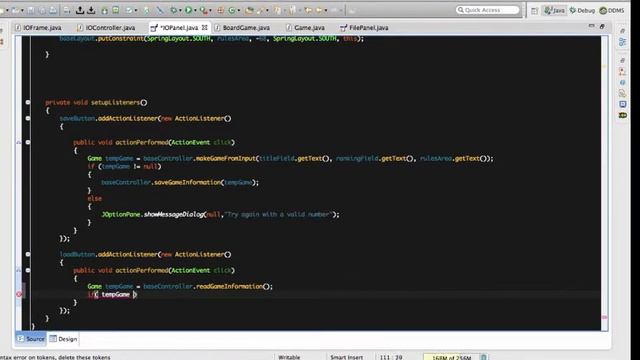
Task: Click the saveGameInformation method call
Action: (188, 182)
